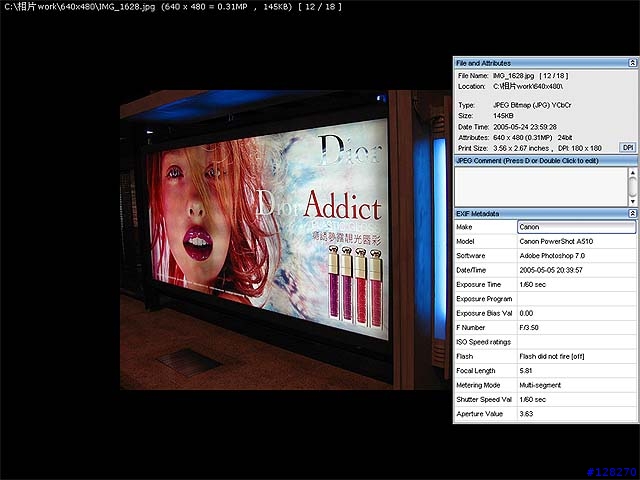The height and width of the screenshot is (480, 640).
Task: Click the ISO Speed ratings label
Action: 483,342
